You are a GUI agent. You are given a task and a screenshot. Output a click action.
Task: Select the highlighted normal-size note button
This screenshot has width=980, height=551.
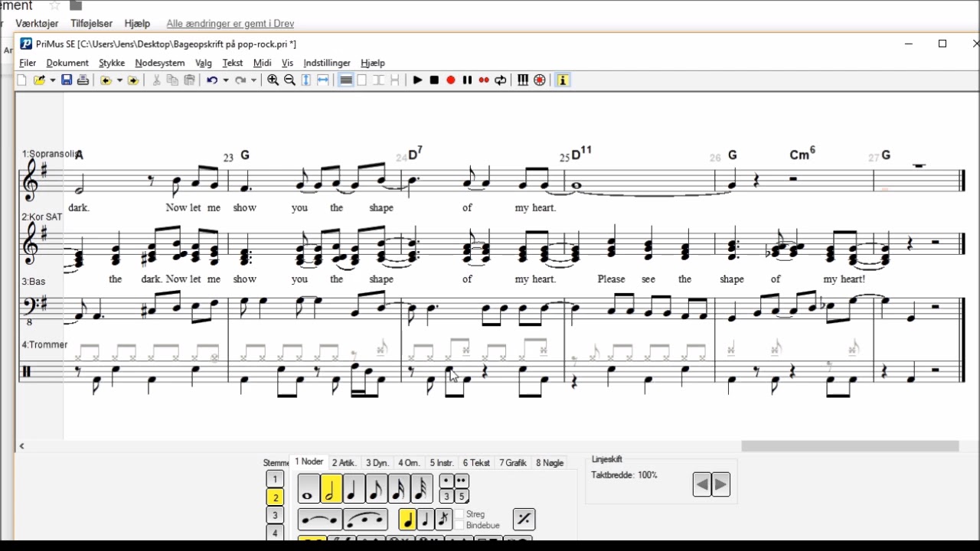point(407,520)
